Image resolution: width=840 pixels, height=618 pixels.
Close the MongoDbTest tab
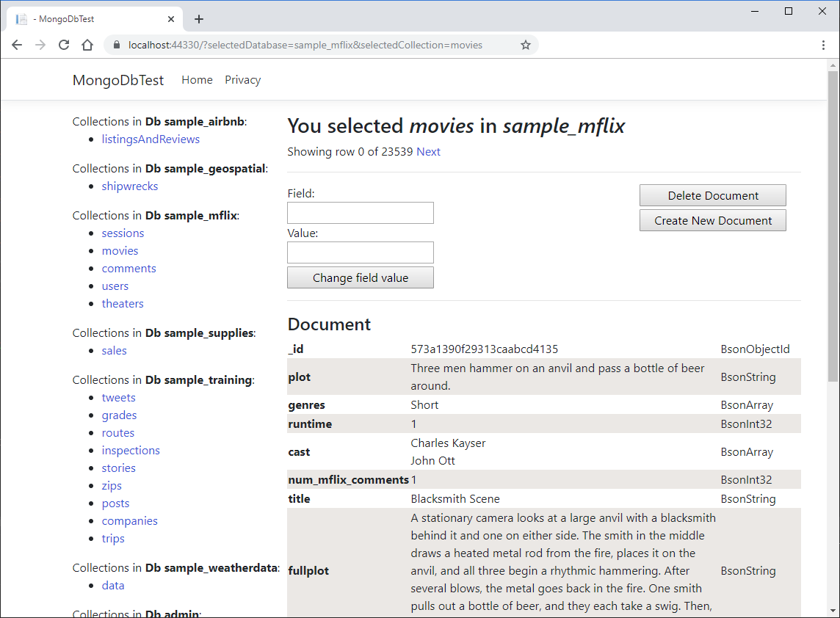coord(171,19)
